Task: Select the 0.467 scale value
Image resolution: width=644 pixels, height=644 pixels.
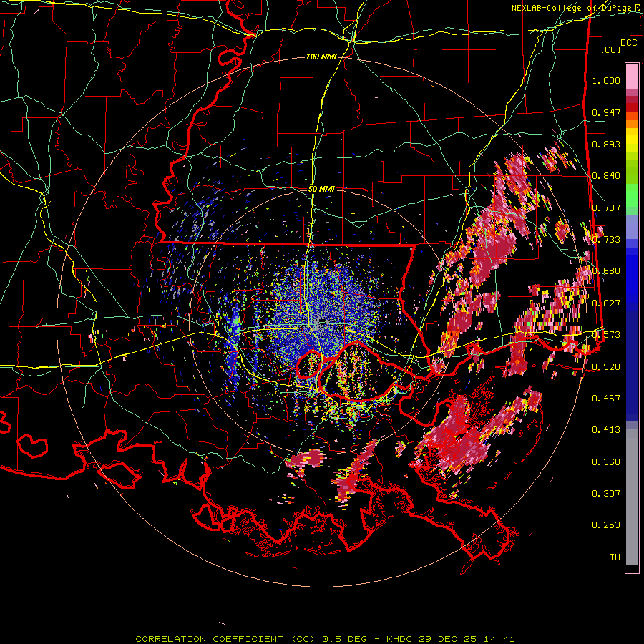Action: click(x=606, y=399)
